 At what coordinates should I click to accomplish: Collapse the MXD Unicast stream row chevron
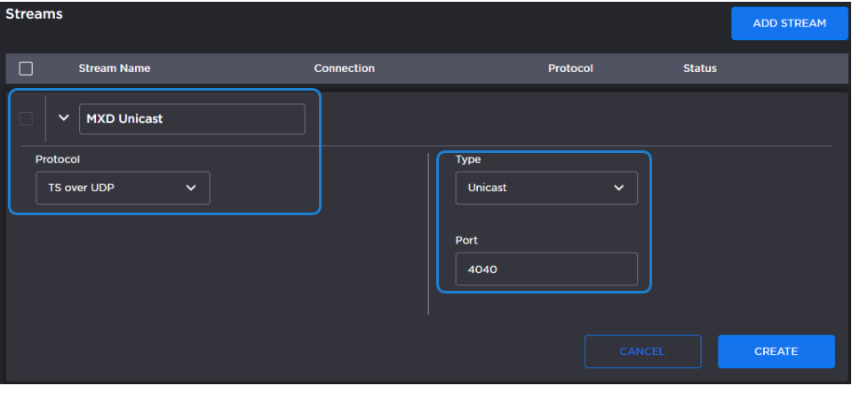pyautogui.click(x=63, y=118)
